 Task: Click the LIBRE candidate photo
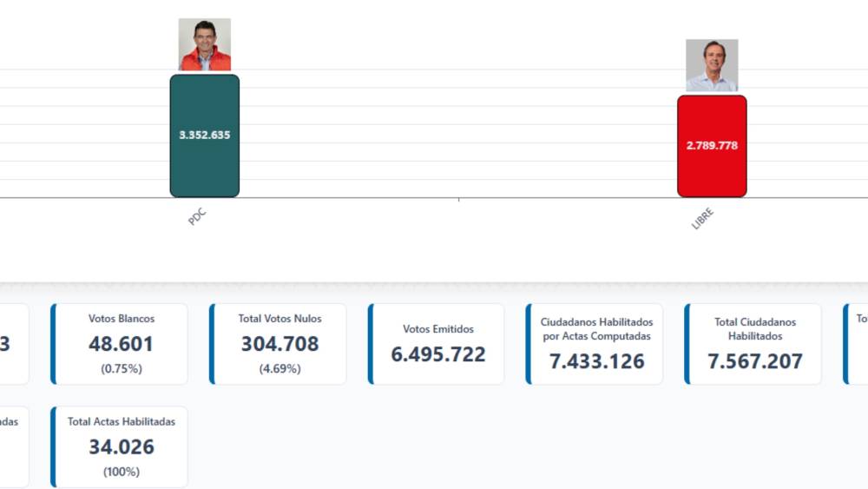coord(712,65)
